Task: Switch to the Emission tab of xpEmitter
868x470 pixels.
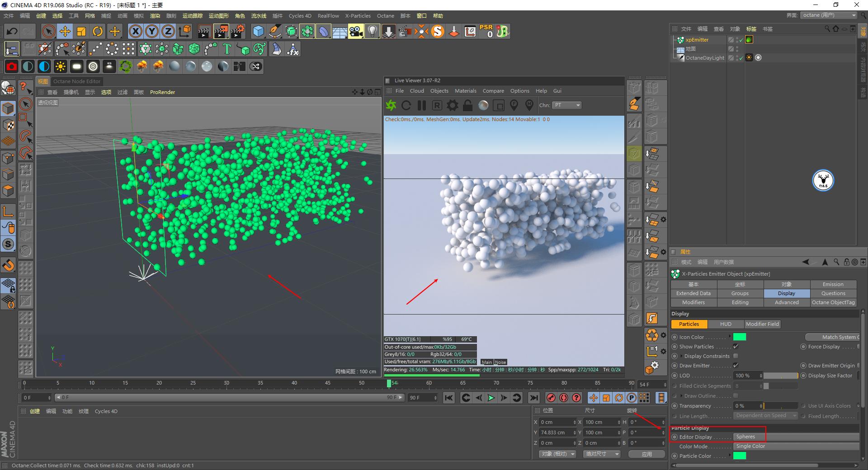Action: pyautogui.click(x=833, y=284)
